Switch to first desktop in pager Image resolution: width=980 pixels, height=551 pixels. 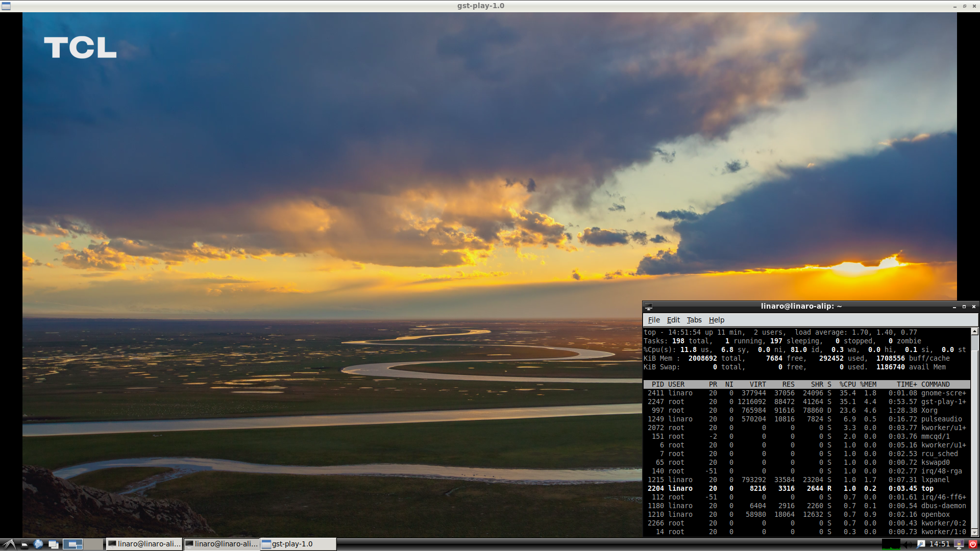coord(72,544)
